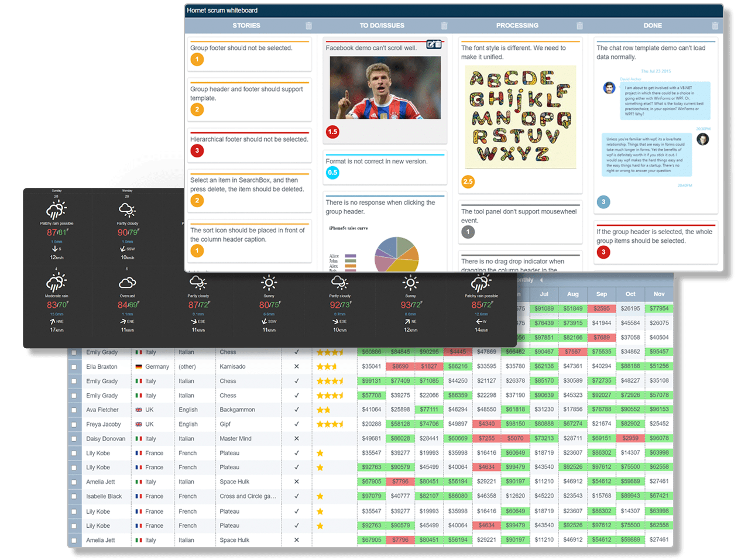Click the STORIES column header

click(x=246, y=26)
